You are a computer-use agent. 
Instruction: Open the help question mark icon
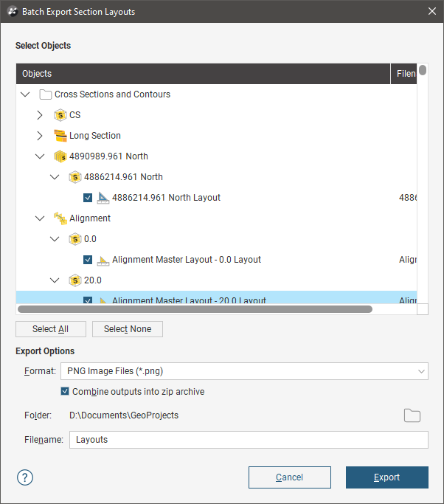click(24, 477)
